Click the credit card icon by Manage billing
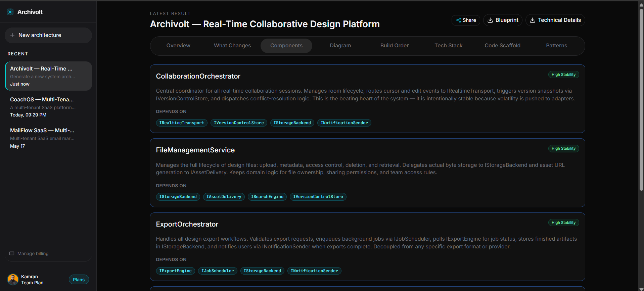 click(x=12, y=253)
